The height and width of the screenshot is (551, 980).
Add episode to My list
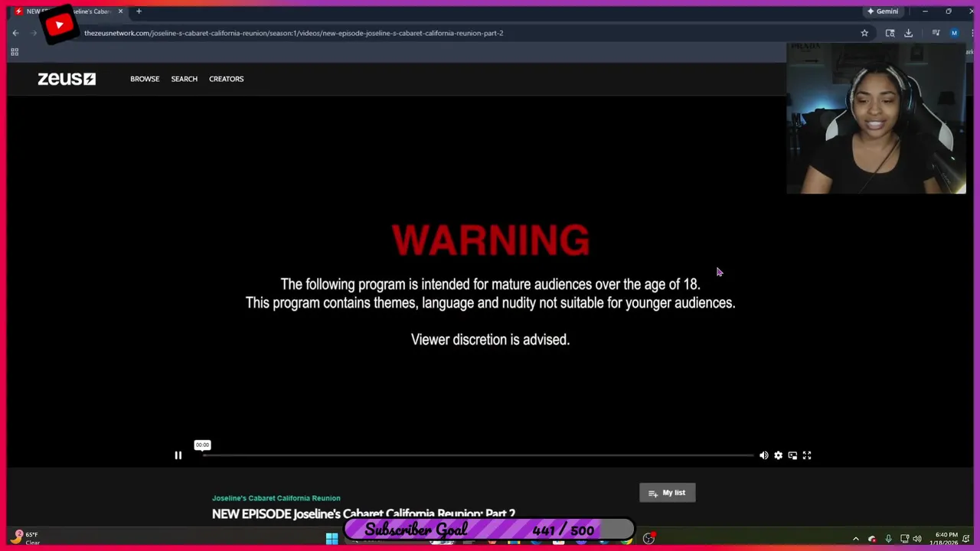[x=668, y=493]
